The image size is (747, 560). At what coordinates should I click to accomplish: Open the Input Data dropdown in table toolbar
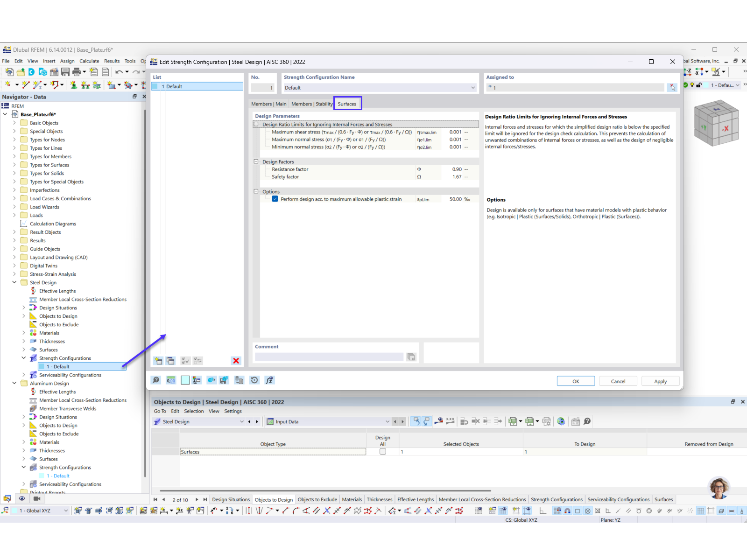387,422
